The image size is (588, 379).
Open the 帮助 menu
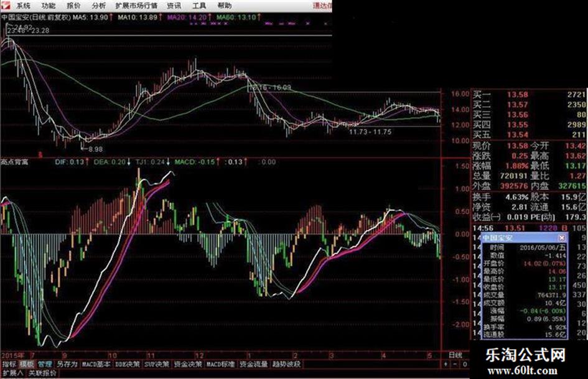224,6
